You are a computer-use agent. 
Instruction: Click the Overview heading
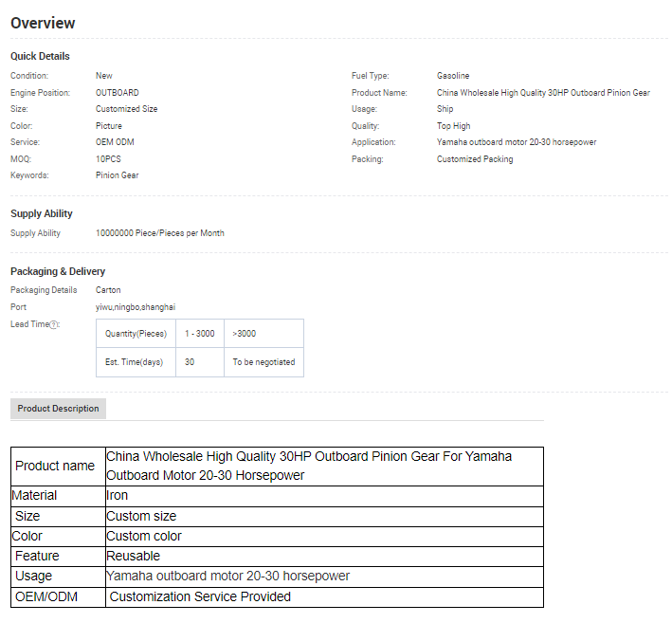[43, 23]
